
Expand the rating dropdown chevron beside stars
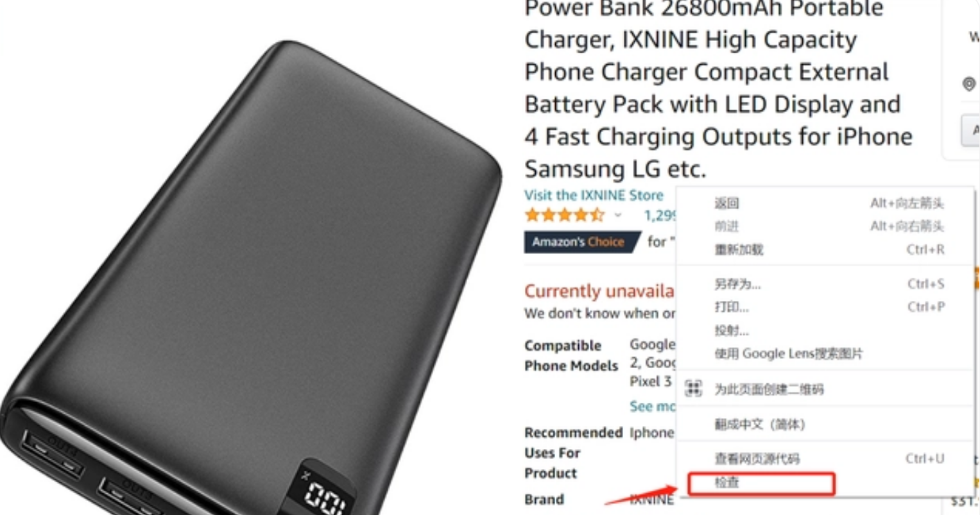tap(617, 215)
